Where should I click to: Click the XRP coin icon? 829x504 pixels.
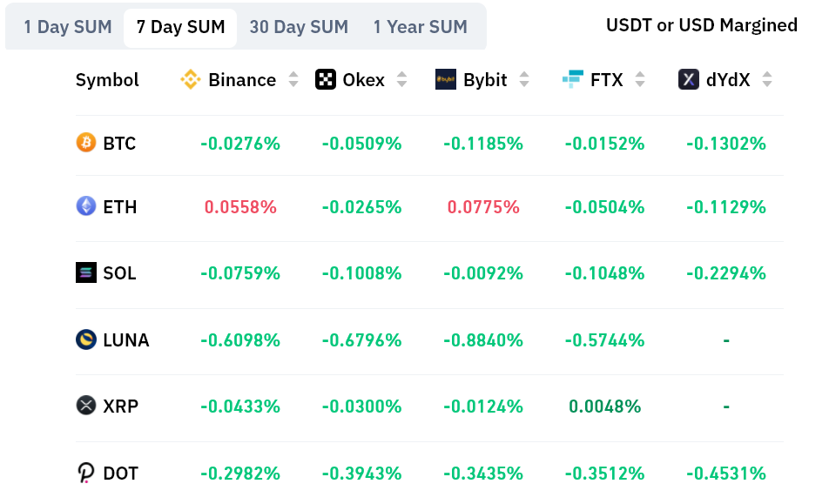(86, 406)
